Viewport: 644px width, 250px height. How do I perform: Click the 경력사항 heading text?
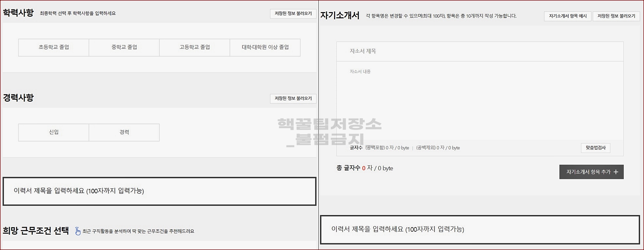click(x=18, y=98)
